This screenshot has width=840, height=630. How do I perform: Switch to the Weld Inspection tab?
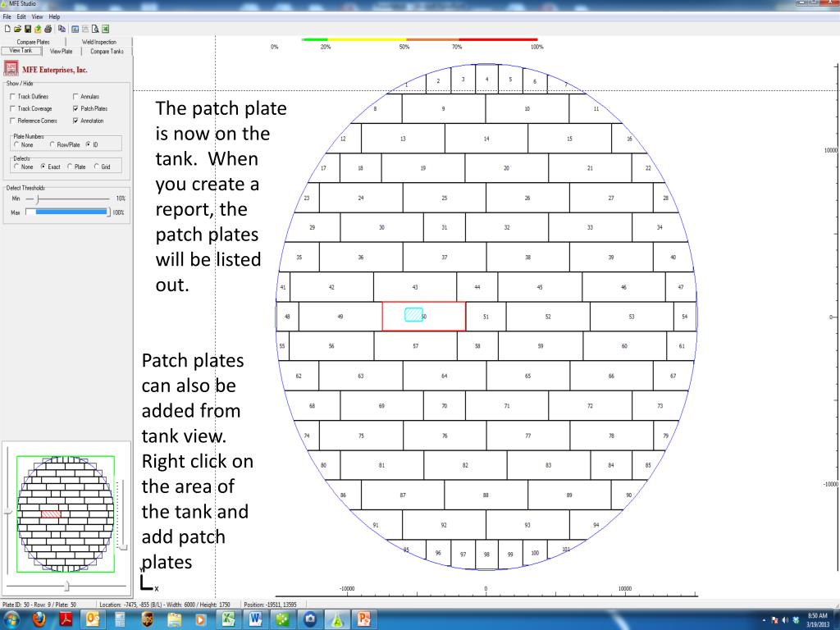coord(99,42)
